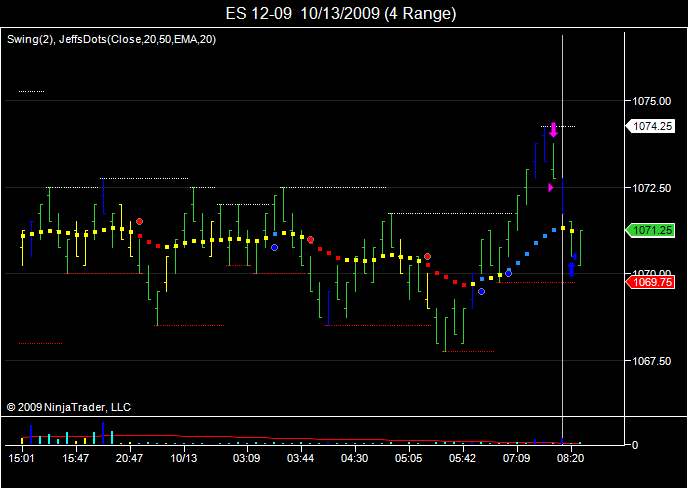Click the 07:09 time axis label
The image size is (688, 489).
[517, 459]
